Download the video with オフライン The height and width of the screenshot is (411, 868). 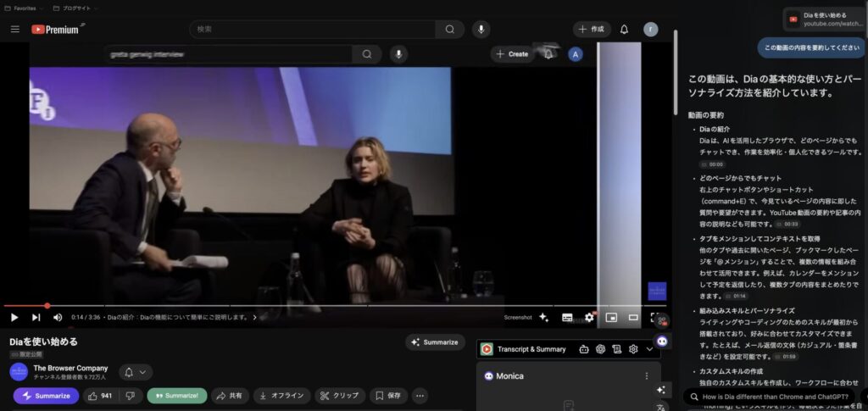pyautogui.click(x=282, y=396)
